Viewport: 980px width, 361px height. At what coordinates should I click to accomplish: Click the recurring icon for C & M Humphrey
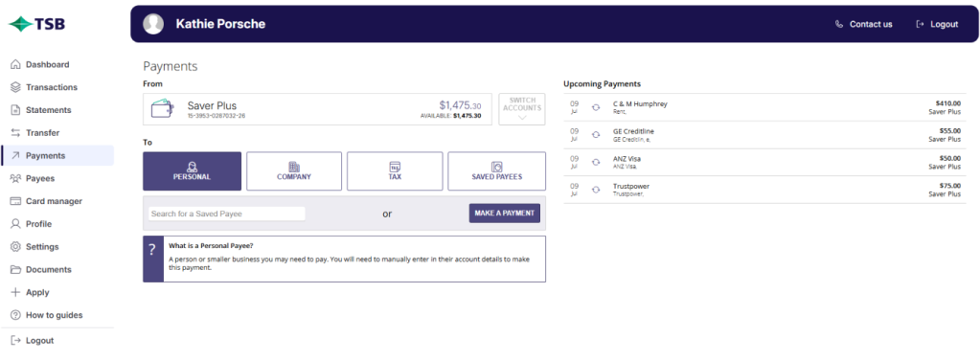click(x=596, y=107)
